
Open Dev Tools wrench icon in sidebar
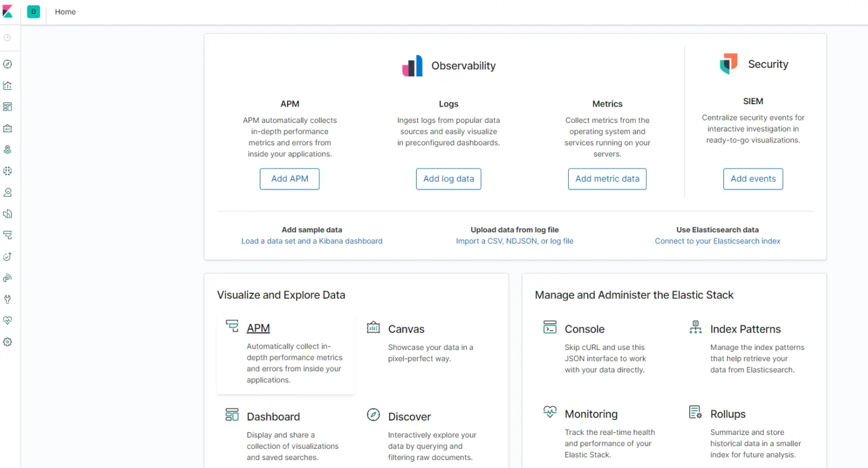[x=8, y=299]
